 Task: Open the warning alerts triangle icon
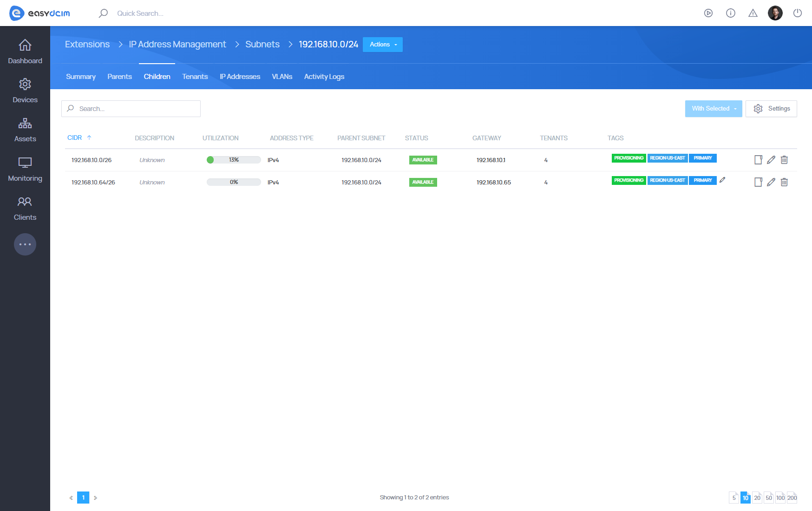pyautogui.click(x=753, y=13)
